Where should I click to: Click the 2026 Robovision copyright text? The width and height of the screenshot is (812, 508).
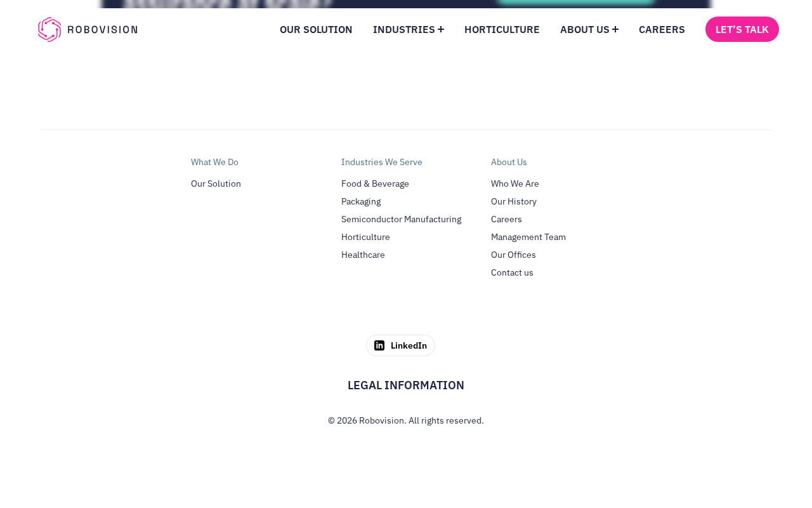pos(406,420)
